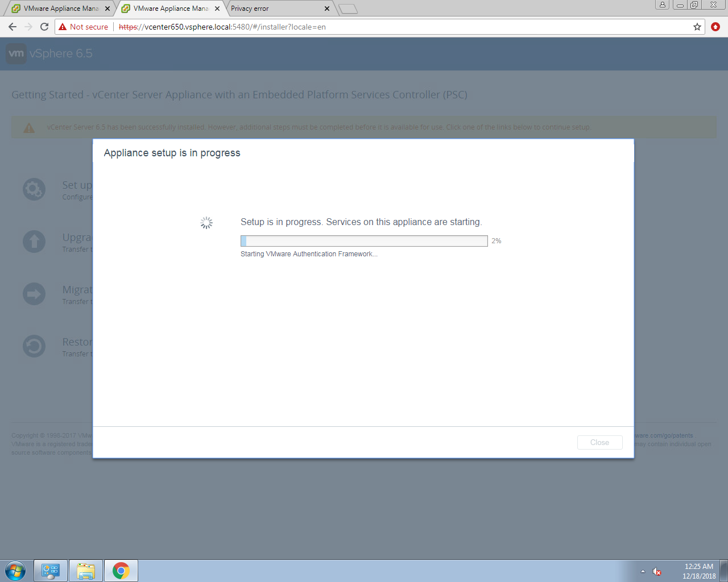Click the Getting Started page heading
728x582 pixels.
point(239,95)
